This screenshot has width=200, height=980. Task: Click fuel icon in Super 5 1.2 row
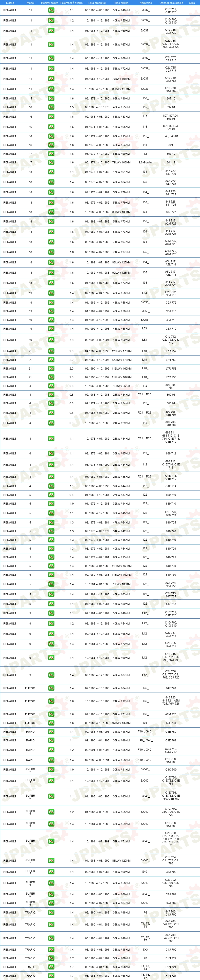point(51,812)
